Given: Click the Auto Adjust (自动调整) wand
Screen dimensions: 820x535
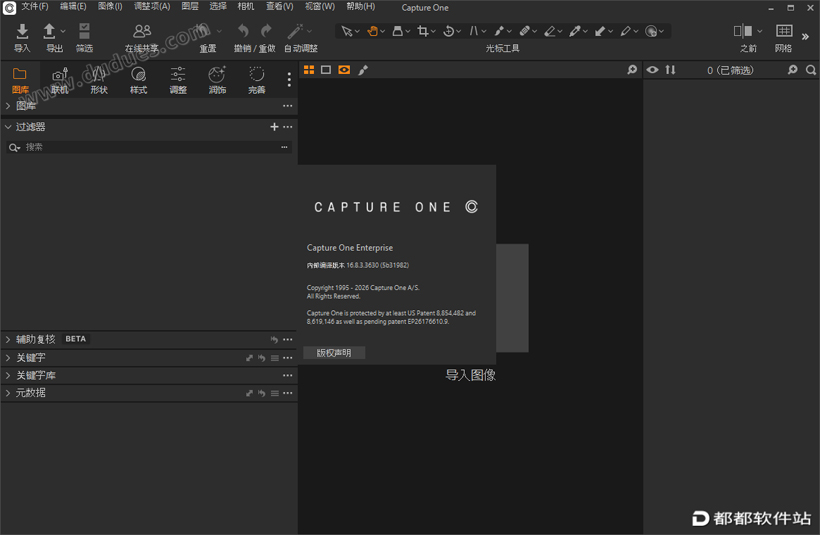Looking at the screenshot, I should [295, 31].
